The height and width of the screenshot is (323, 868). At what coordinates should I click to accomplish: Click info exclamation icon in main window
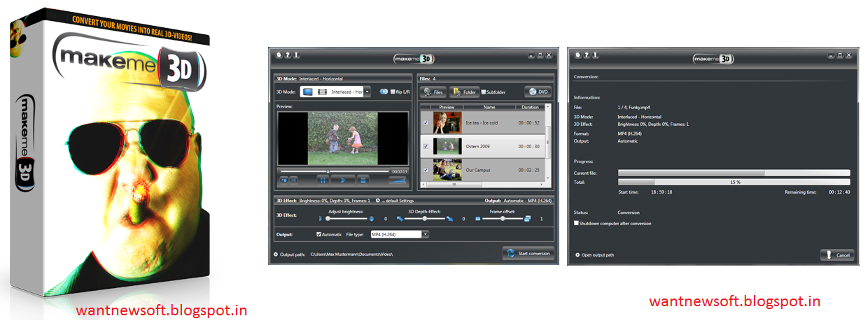296,55
